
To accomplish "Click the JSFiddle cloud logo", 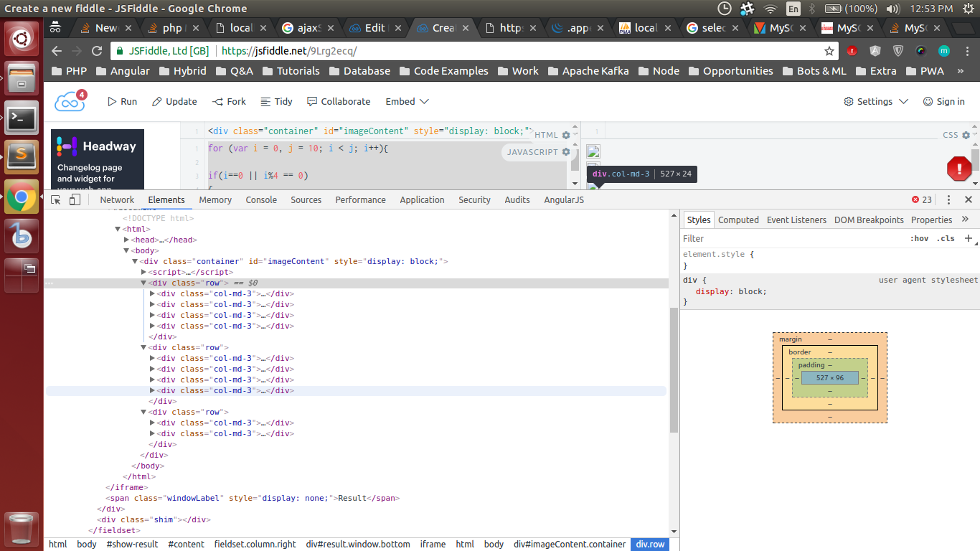I will (x=70, y=101).
